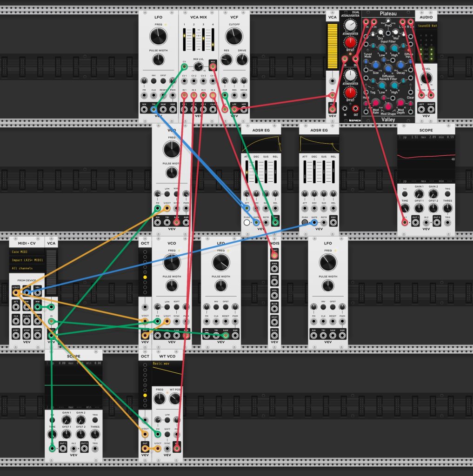Click the CONT output on MIDI-CV
The image size is (473, 476).
37,336
